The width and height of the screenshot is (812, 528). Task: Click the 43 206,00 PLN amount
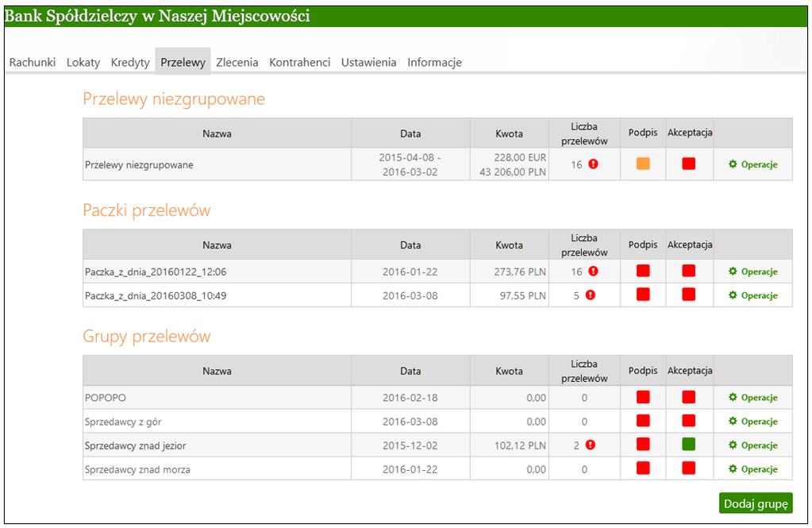(513, 172)
